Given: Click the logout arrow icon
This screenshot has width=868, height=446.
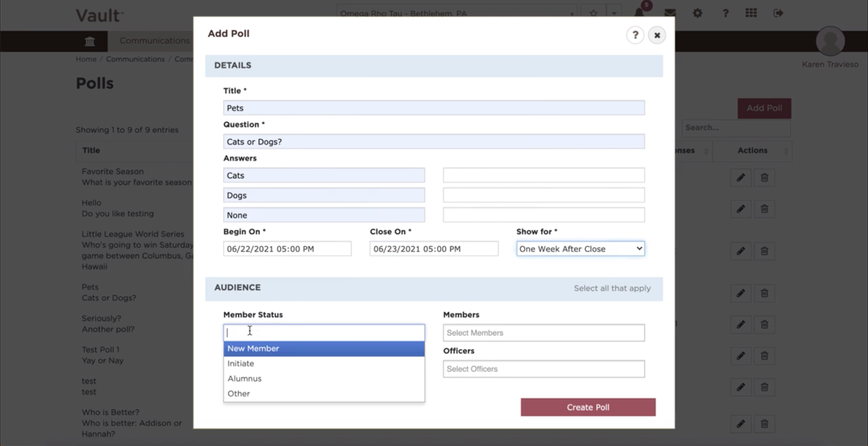Looking at the screenshot, I should click(x=778, y=13).
